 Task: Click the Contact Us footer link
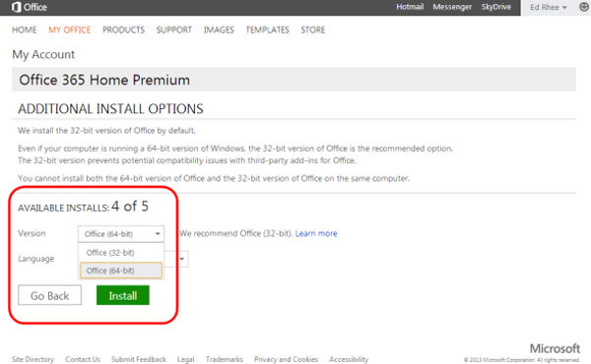pos(83,359)
